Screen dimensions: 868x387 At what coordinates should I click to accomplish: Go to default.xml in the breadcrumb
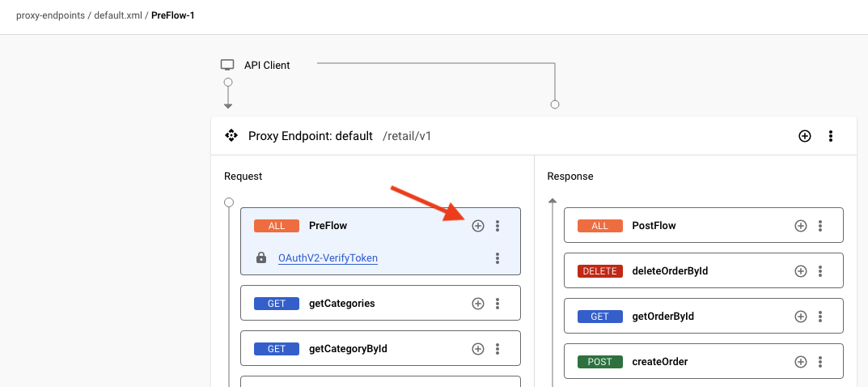coord(118,15)
